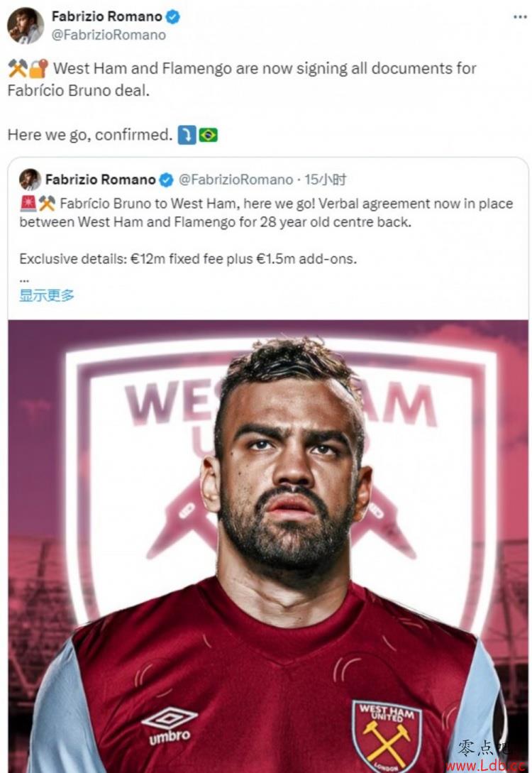The height and width of the screenshot is (773, 532).
Task: Click the www.Ldb.cc watermark at bottom corner
Action: 485,766
